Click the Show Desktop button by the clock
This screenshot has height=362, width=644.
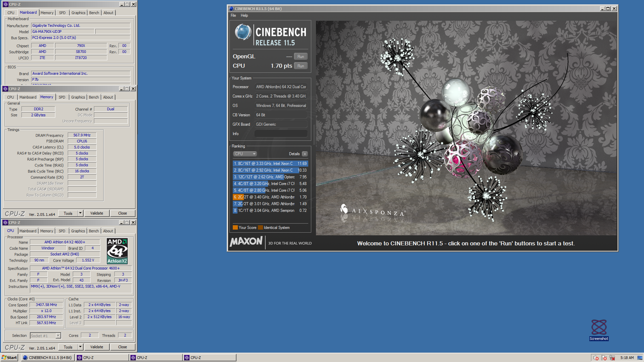(x=640, y=358)
